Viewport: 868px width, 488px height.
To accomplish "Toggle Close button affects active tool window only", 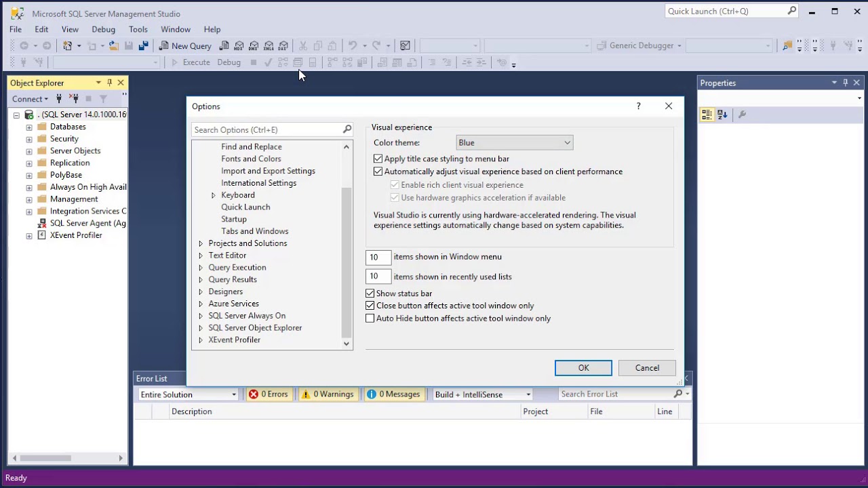I will click(x=370, y=306).
